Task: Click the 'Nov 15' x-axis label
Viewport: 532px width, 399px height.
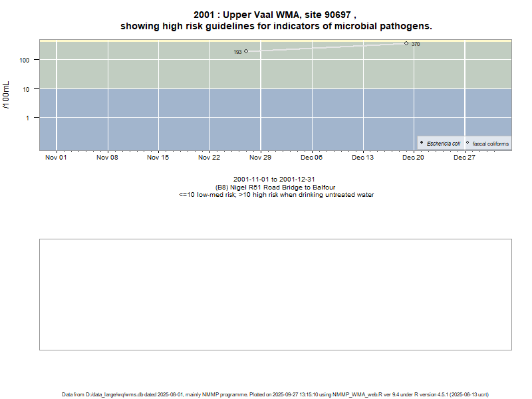Action: [158, 158]
